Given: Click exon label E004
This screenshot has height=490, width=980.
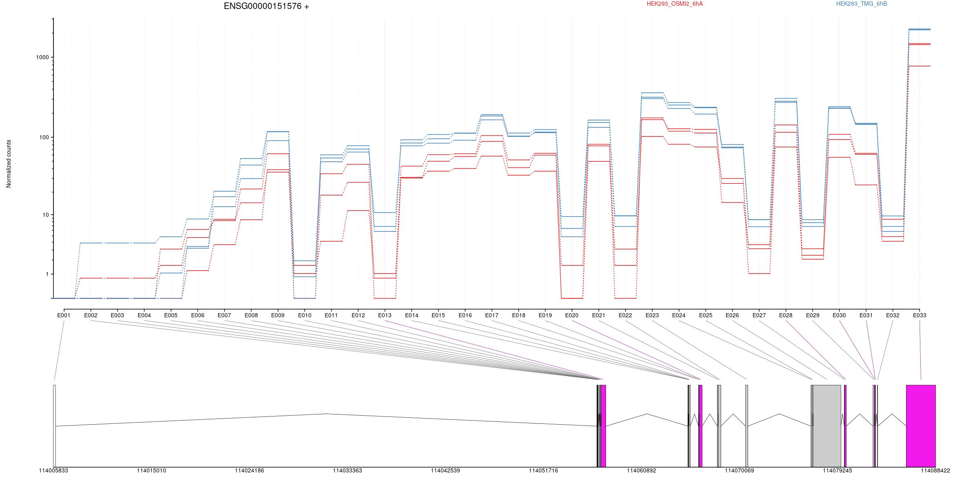Looking at the screenshot, I should (144, 315).
